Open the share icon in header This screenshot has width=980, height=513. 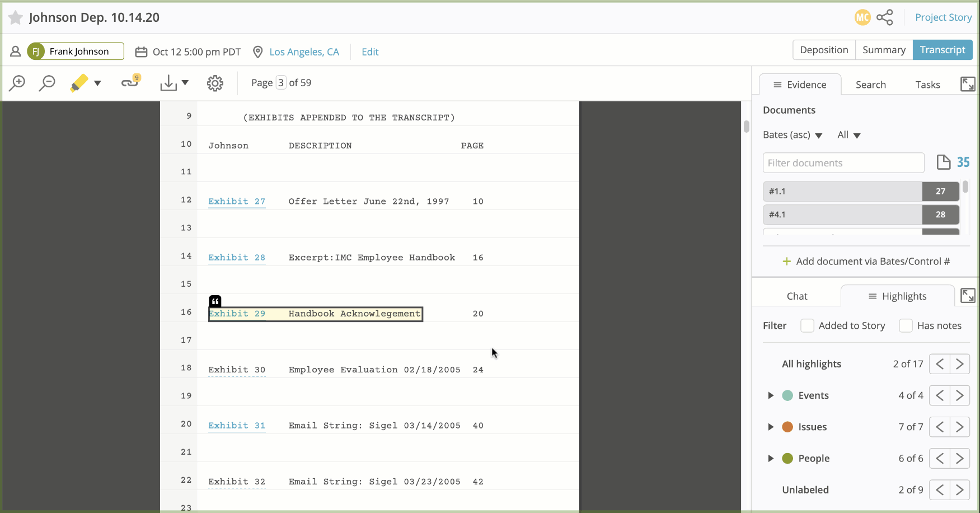tap(885, 17)
